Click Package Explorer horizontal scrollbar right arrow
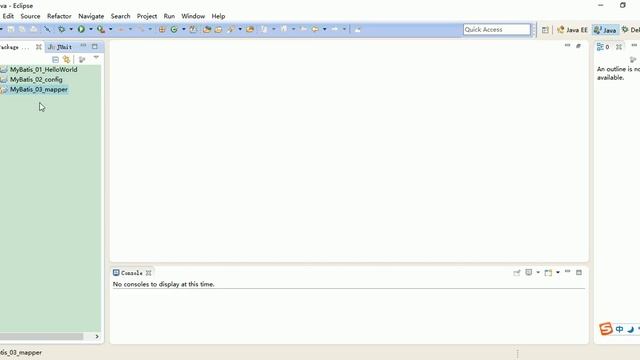 [97, 336]
